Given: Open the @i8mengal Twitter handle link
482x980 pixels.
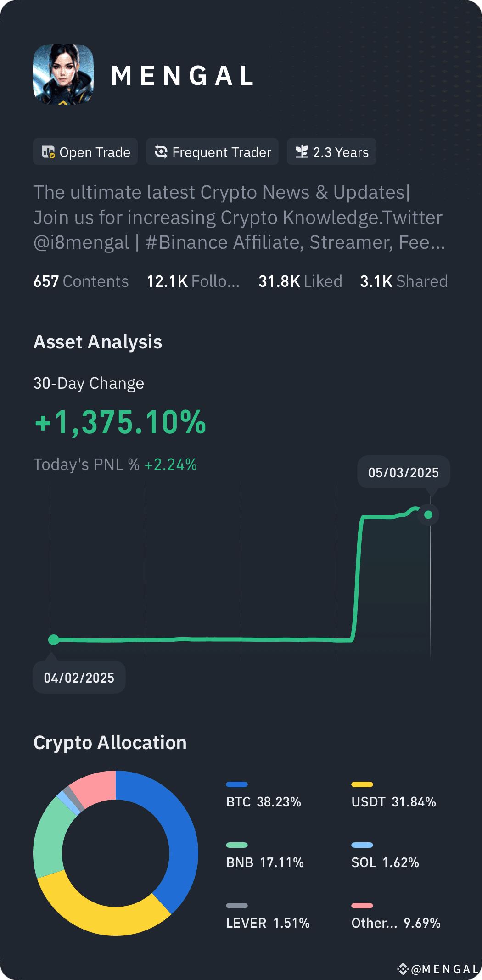Looking at the screenshot, I should [x=81, y=242].
